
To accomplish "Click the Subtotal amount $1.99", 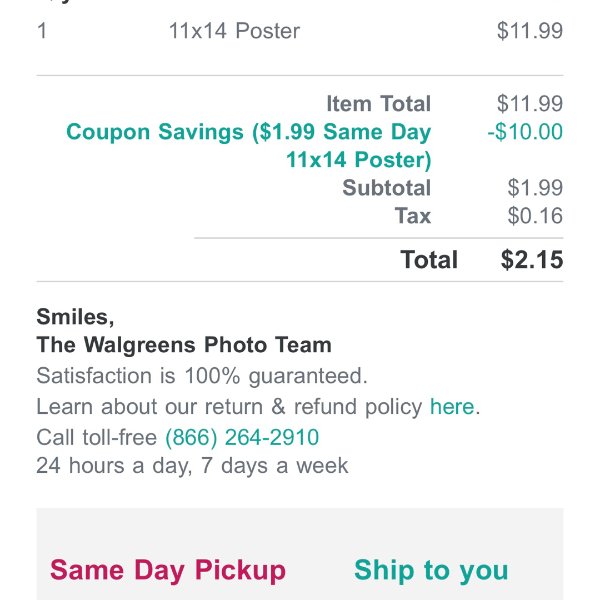I will [x=535, y=188].
